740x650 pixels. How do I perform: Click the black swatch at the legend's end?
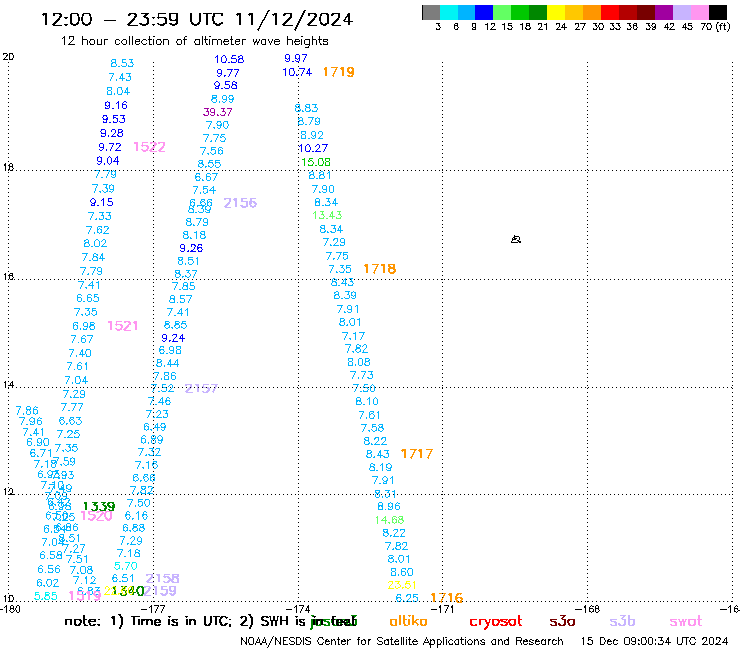coord(718,12)
